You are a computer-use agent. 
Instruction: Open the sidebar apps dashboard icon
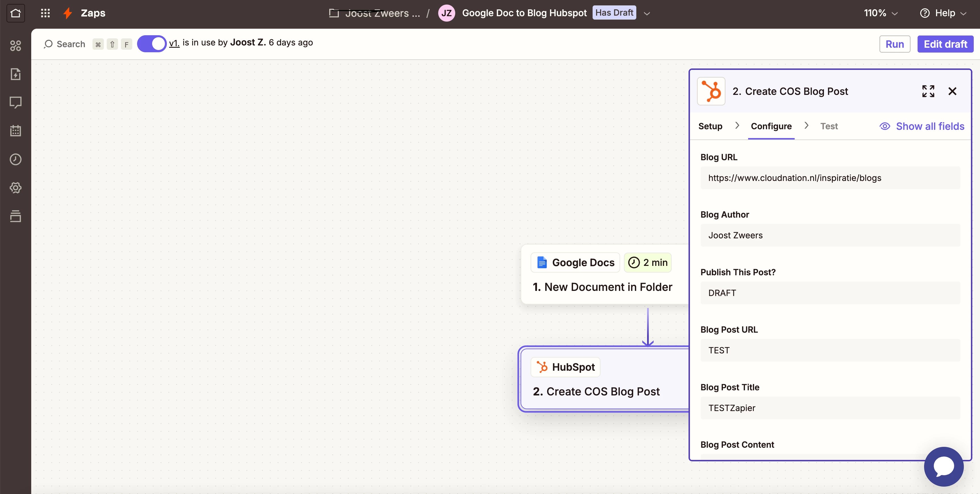click(16, 46)
